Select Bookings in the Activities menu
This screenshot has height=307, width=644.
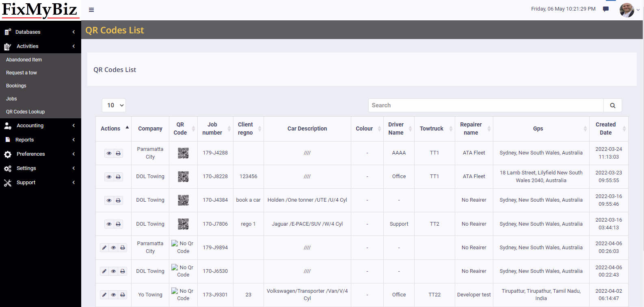click(16, 86)
